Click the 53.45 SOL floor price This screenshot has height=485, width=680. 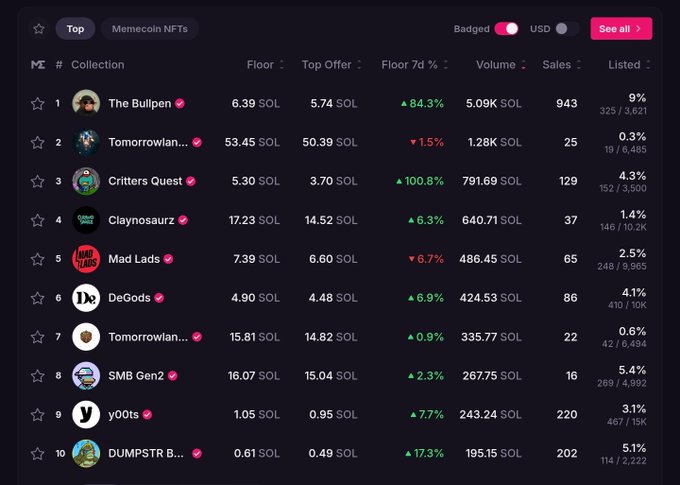pos(252,142)
